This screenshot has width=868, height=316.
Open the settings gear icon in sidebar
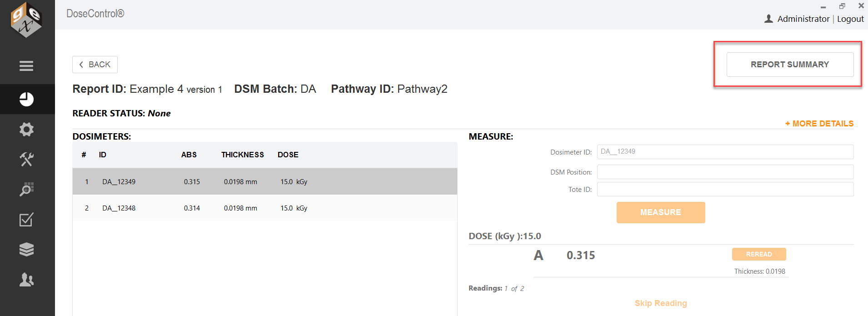26,130
